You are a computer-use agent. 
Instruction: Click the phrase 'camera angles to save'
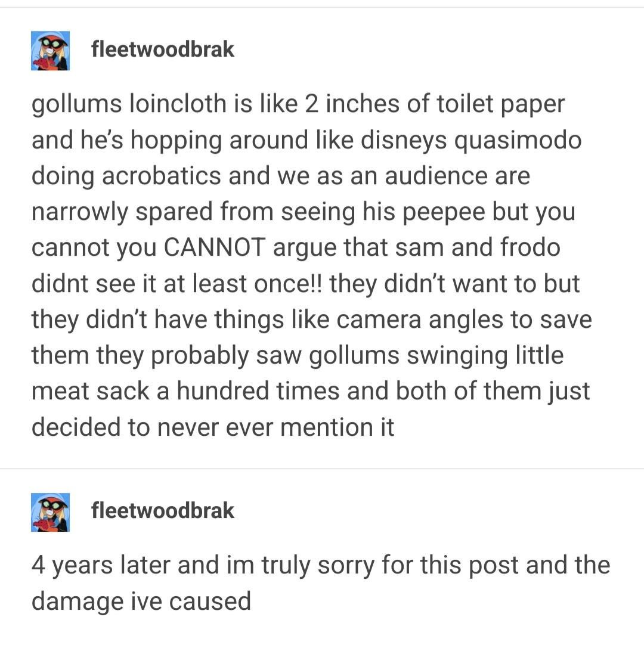point(464,320)
